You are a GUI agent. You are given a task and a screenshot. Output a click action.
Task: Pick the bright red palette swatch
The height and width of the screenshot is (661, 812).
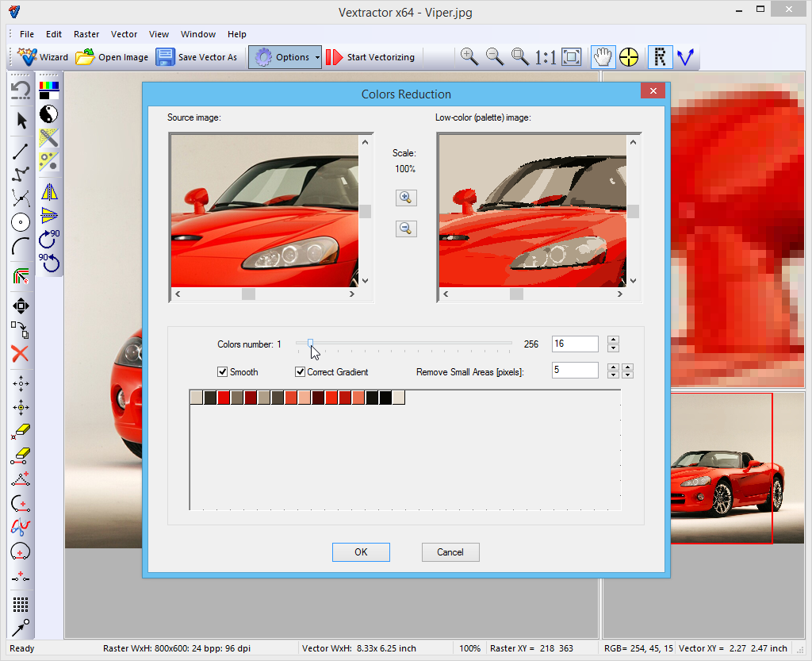[224, 398]
